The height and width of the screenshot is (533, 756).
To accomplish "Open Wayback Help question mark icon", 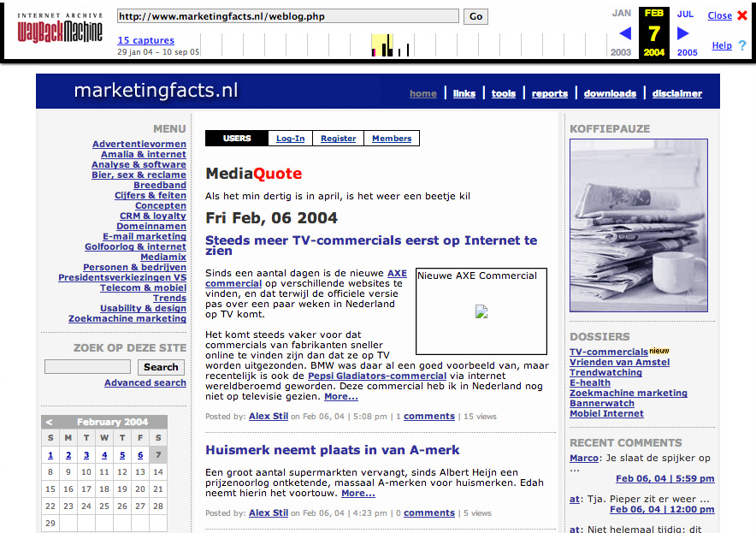I will [x=741, y=45].
